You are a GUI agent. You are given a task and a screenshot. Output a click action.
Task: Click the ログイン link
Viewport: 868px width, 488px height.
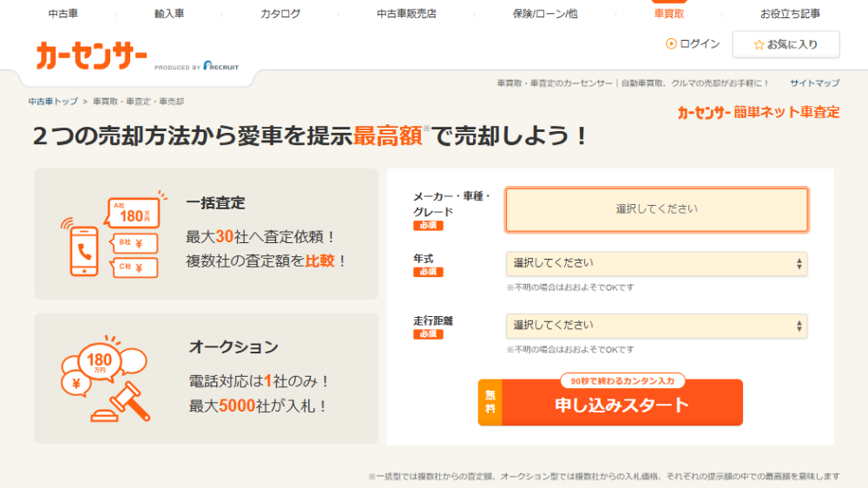(700, 44)
